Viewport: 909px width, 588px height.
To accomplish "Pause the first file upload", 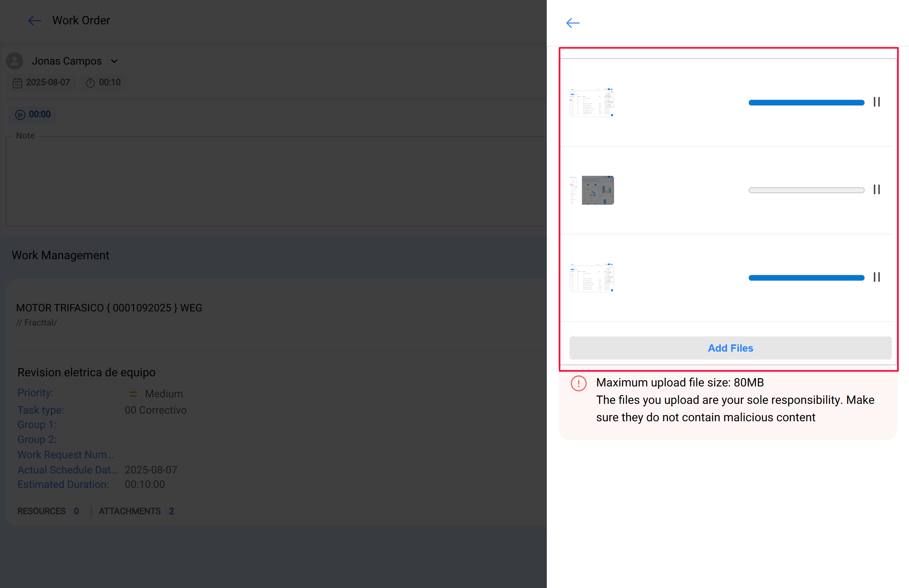I will click(x=876, y=102).
